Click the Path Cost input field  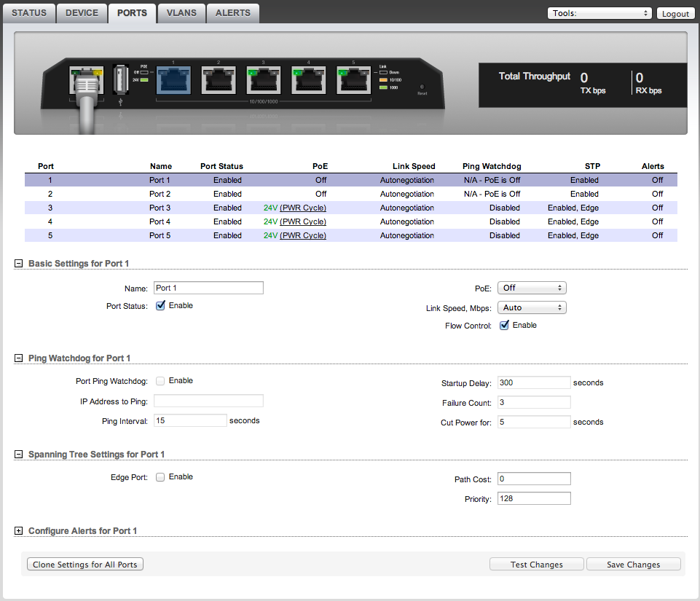[534, 479]
